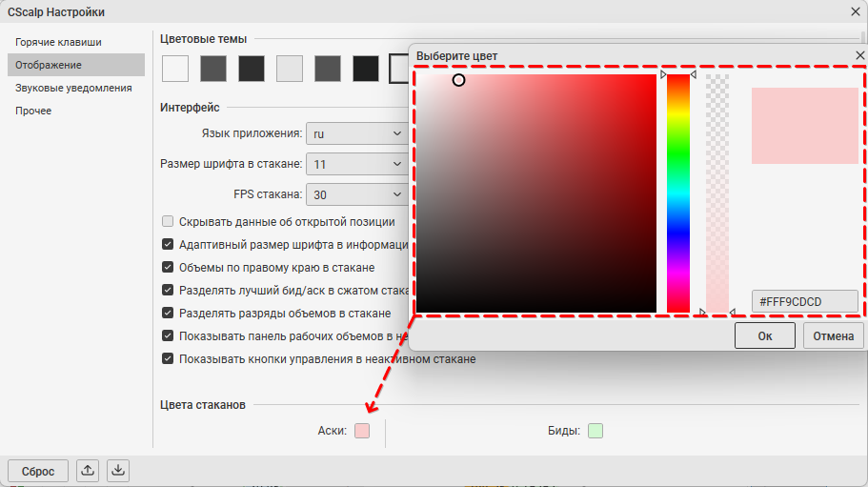Click the download settings icon at bottom
868x487 pixels.
[x=118, y=471]
